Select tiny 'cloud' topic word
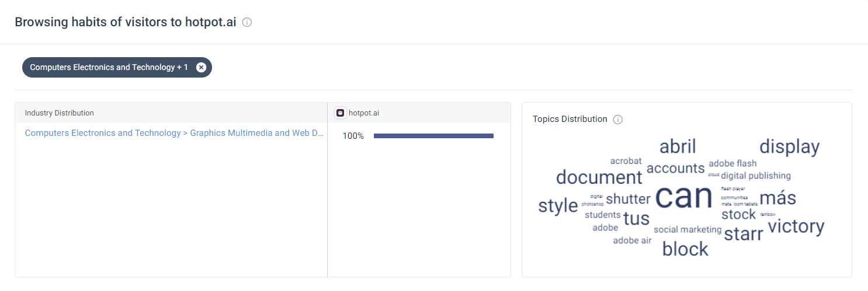 coord(714,174)
